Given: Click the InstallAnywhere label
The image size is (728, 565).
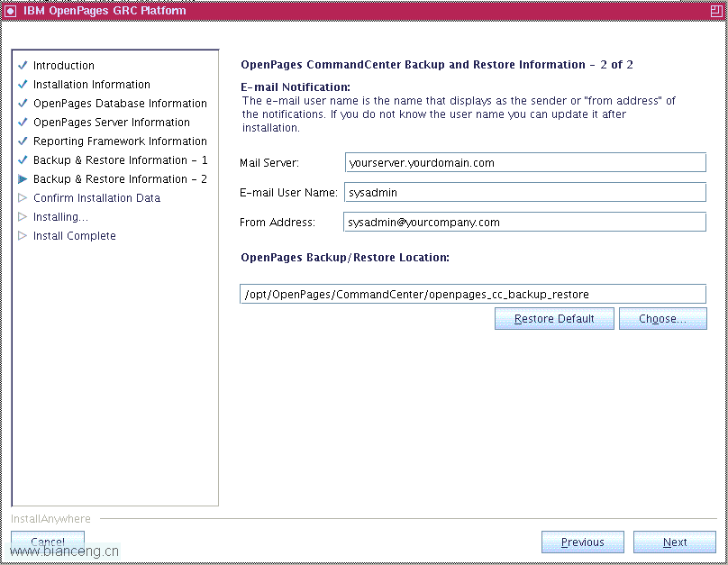Looking at the screenshot, I should point(50,518).
